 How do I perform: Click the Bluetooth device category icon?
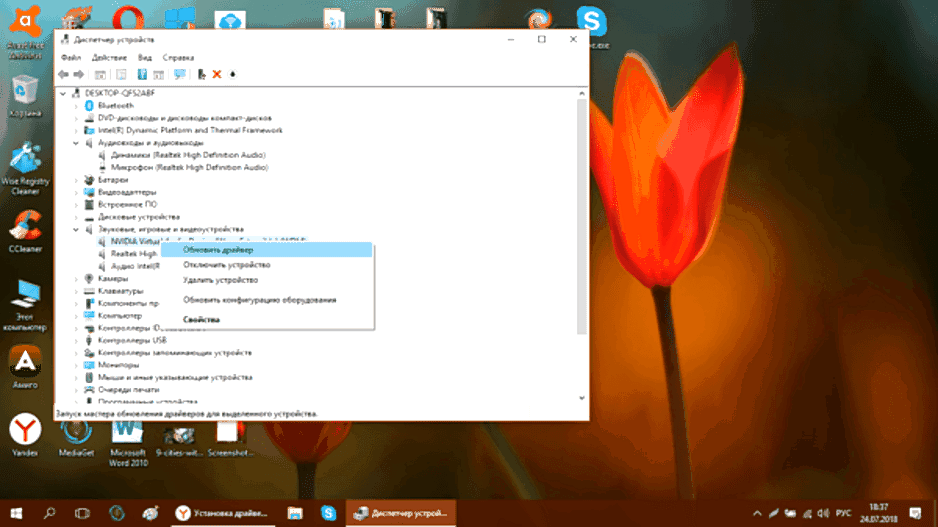(89, 105)
